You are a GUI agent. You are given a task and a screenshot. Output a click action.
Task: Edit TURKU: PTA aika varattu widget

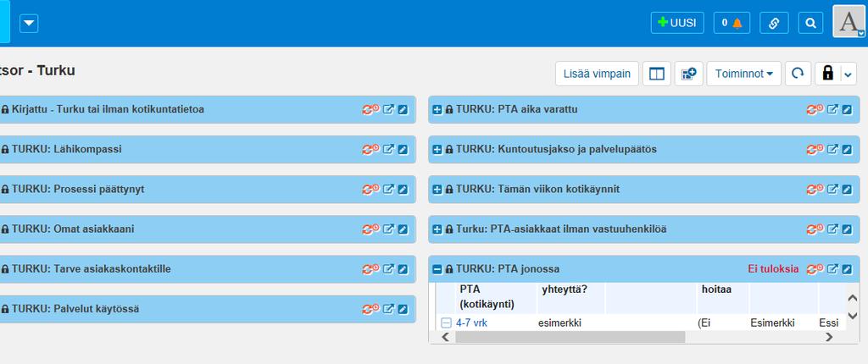pos(847,109)
